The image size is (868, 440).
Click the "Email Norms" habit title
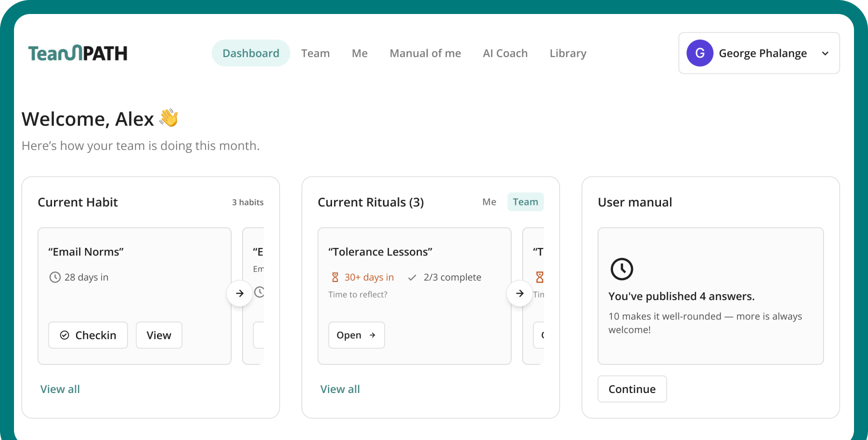(86, 252)
